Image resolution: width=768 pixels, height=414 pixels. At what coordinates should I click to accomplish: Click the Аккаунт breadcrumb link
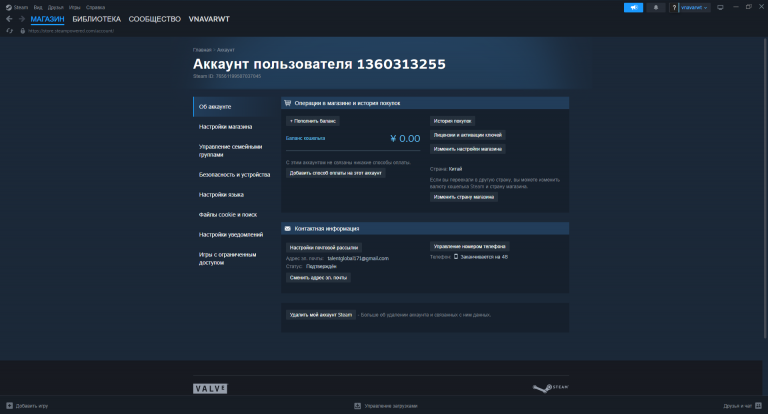coord(226,50)
